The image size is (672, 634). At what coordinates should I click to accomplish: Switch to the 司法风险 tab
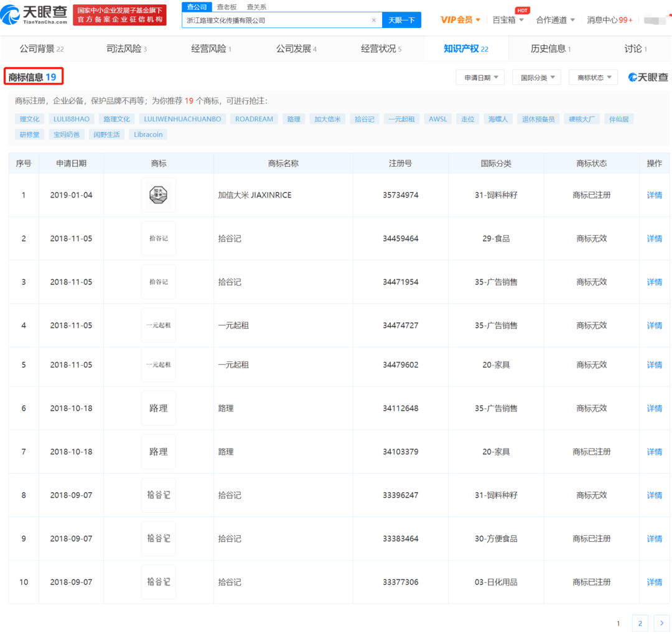(x=126, y=49)
